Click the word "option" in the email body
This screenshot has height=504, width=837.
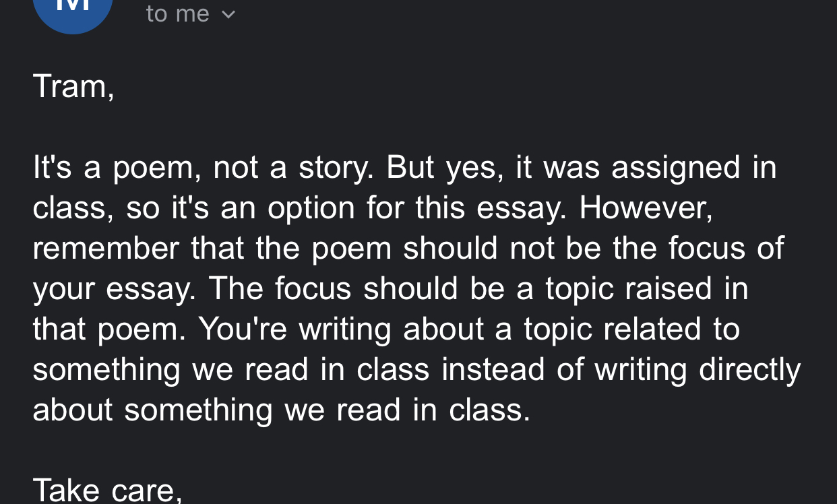tap(312, 208)
